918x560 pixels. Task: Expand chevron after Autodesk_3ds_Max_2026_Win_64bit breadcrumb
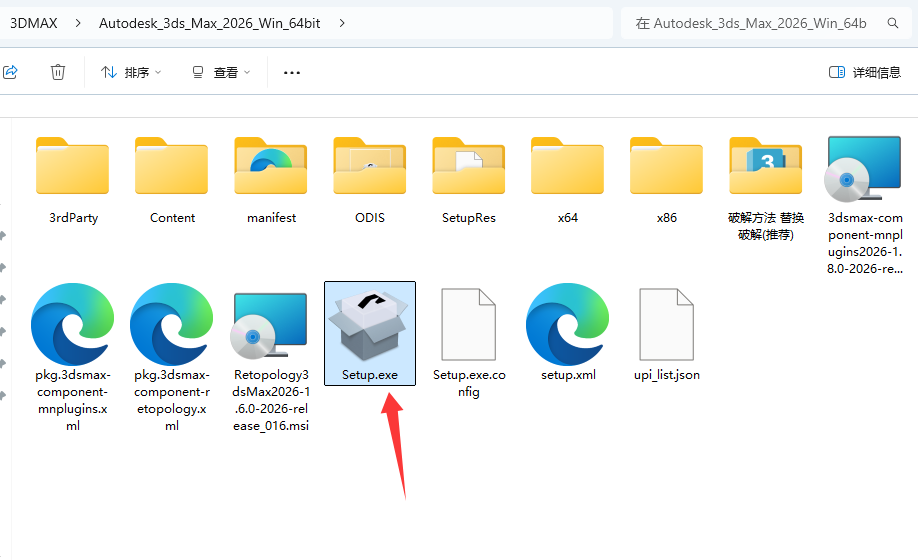342,23
